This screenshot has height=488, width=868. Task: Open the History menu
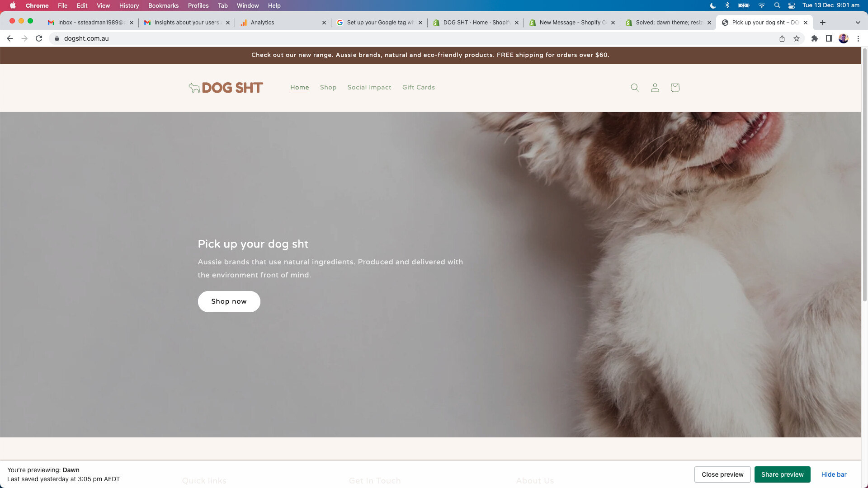[129, 5]
